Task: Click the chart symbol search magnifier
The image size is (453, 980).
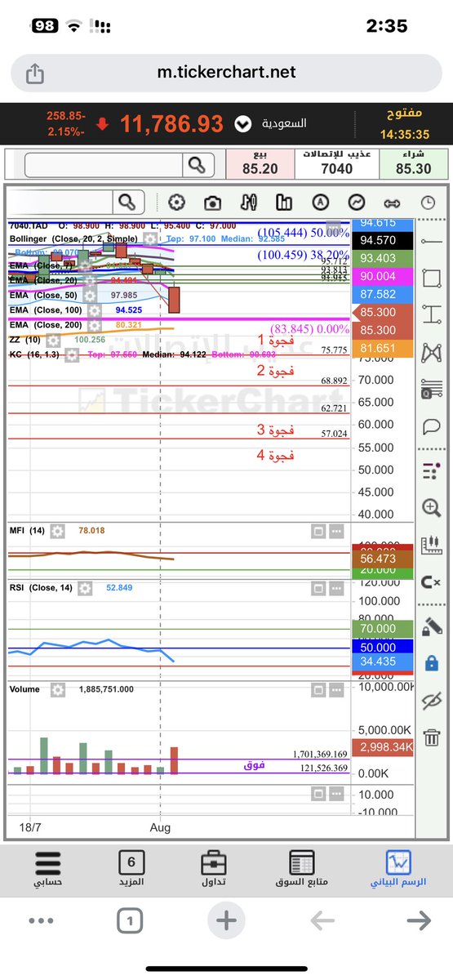Action: pos(127,203)
